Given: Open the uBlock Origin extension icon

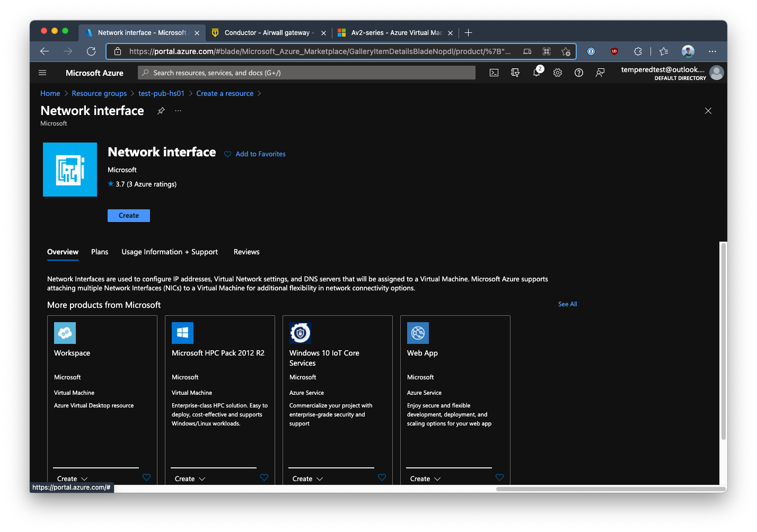Looking at the screenshot, I should (x=614, y=51).
